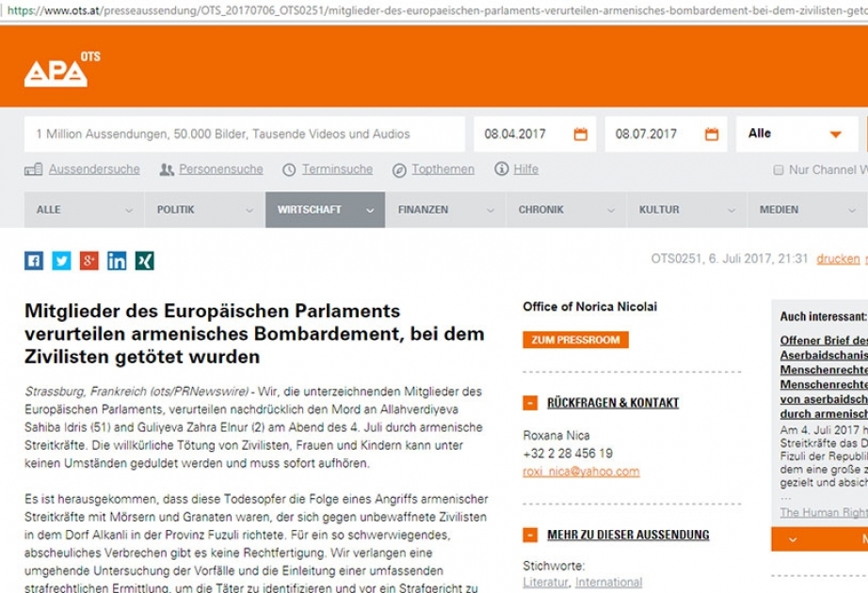Expand the Auch interessant orange chevron
This screenshot has width=868, height=593.
[x=793, y=539]
